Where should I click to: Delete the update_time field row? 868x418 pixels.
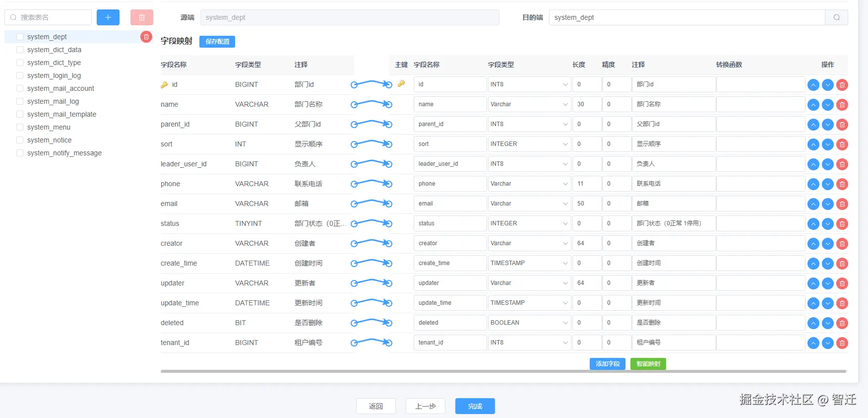click(842, 303)
